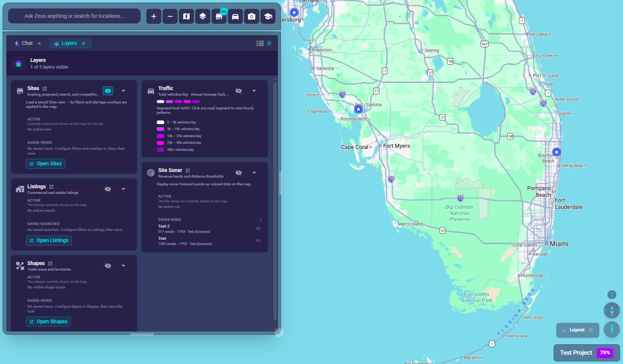Show the Traffic layer with eye toggle
The height and width of the screenshot is (364, 623).
click(239, 91)
